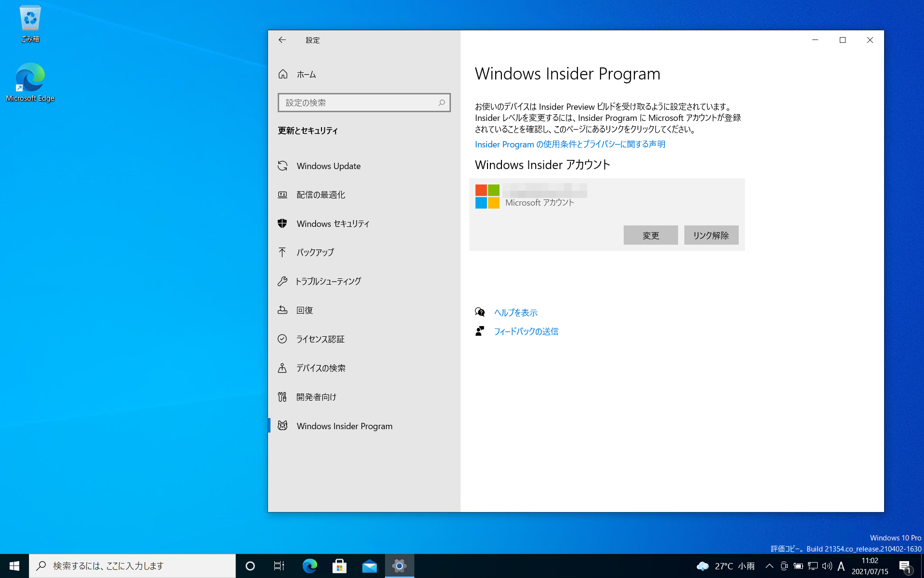The height and width of the screenshot is (578, 924).
Task: Open Insider Program terms and privacy link
Action: [x=570, y=144]
